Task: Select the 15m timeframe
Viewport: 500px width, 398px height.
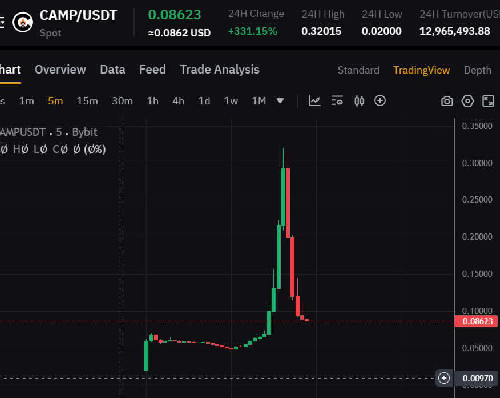Action: 87,101
